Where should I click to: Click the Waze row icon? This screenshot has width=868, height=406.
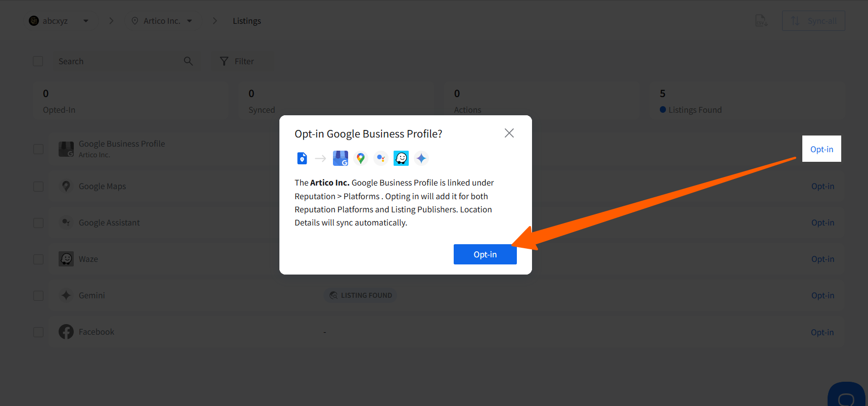coord(66,259)
